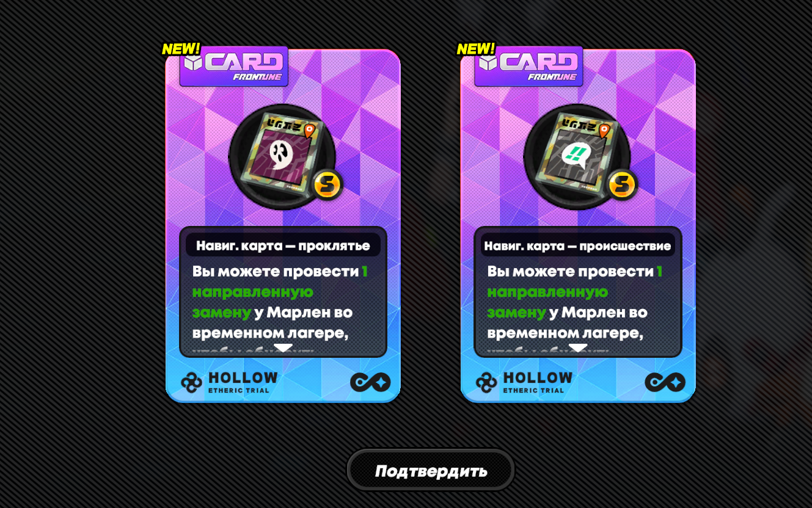Click the infinity symbol on left card
Viewport: 812px width, 508px height.
(370, 382)
